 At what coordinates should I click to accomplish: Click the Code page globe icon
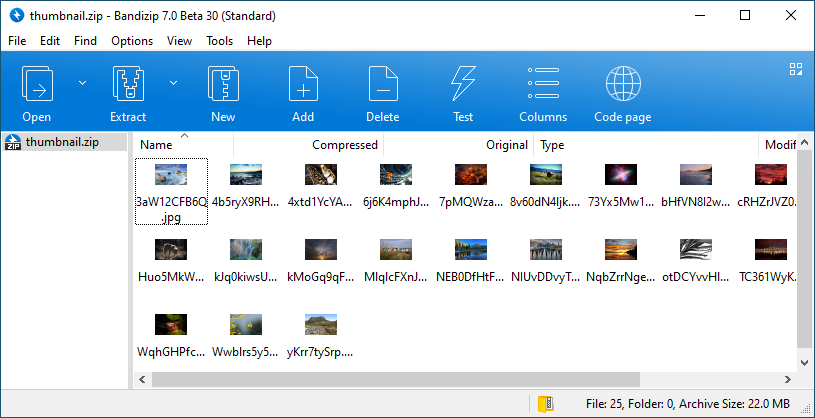[x=623, y=84]
